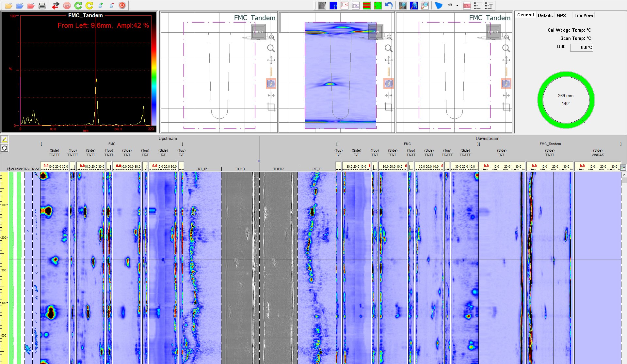Click the green circular refresh arrow
The height and width of the screenshot is (364, 627).
point(78,5)
